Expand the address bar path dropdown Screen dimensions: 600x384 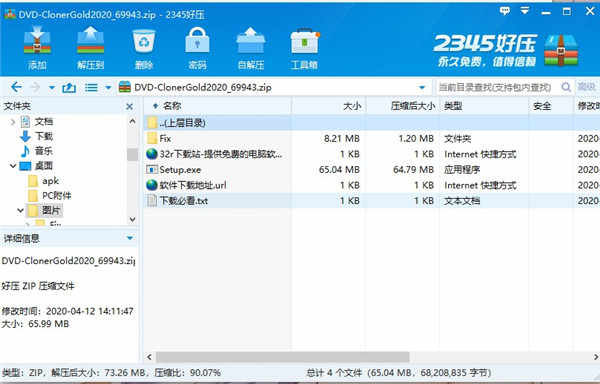pos(422,88)
